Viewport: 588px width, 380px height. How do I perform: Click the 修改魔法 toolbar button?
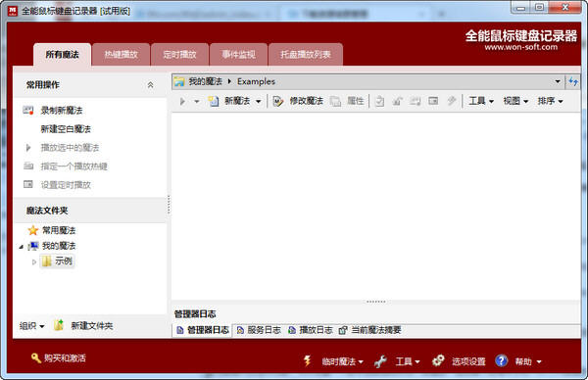pos(298,101)
